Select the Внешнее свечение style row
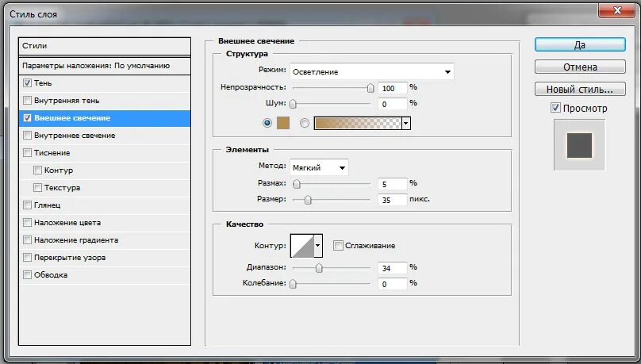The image size is (641, 364). click(x=105, y=118)
